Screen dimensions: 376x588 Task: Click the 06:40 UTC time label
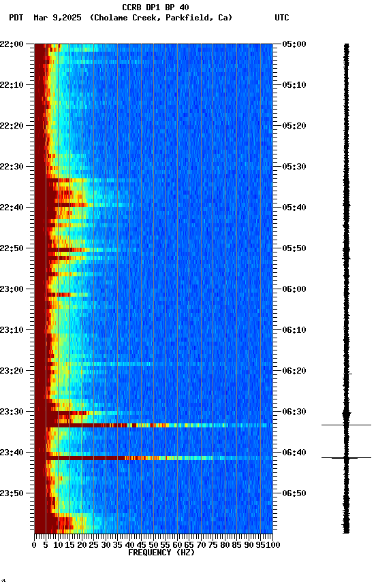pos(294,453)
